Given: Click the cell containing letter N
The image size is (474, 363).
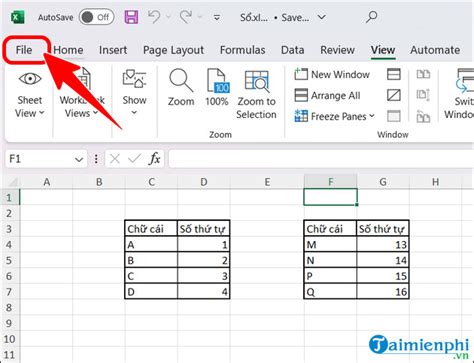Looking at the screenshot, I should click(330, 260).
